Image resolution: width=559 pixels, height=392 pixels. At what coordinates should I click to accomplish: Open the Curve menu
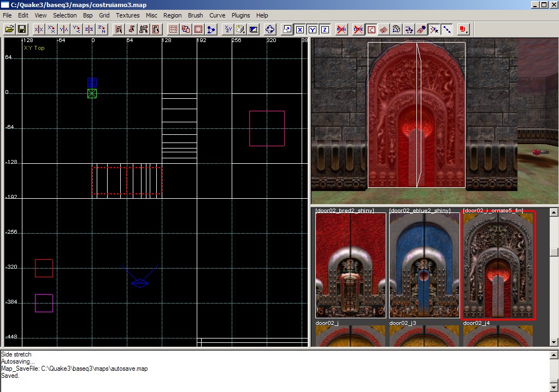pyautogui.click(x=217, y=15)
